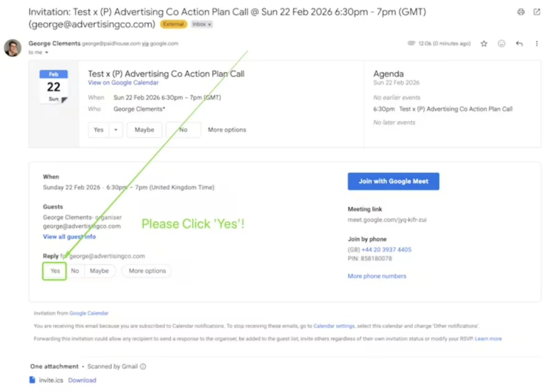The width and height of the screenshot is (548, 392).
Task: Add an emoji reaction
Action: 501,44
